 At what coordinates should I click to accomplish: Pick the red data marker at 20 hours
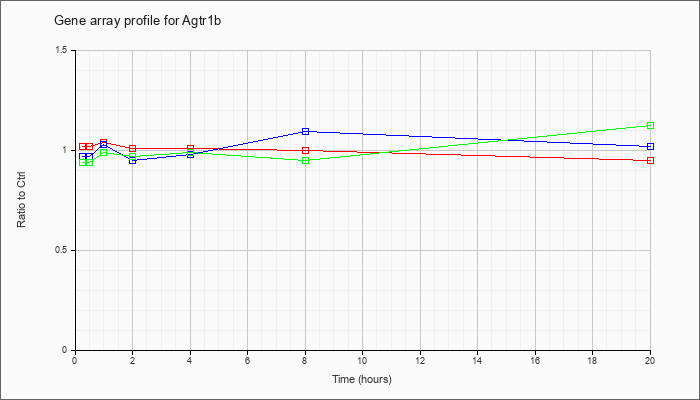tap(650, 160)
